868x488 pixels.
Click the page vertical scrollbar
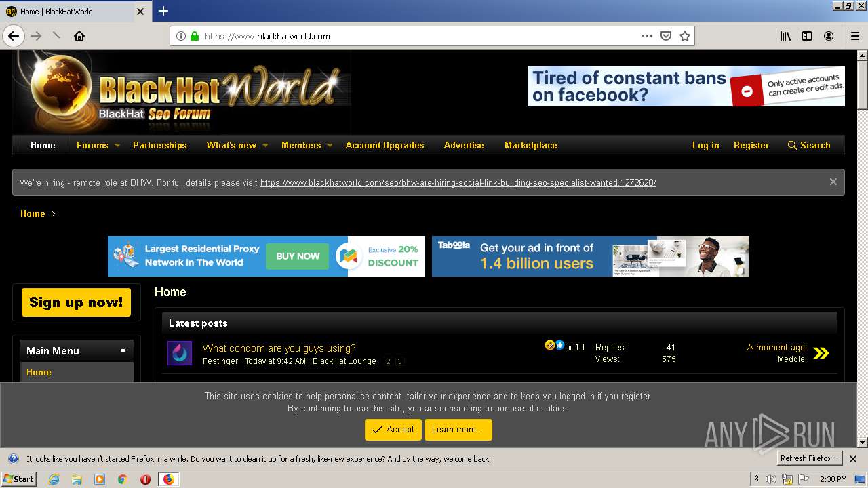coord(862,249)
